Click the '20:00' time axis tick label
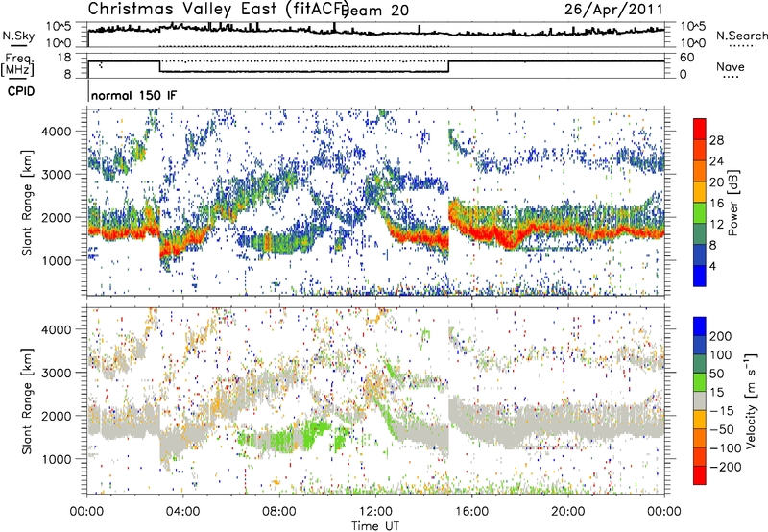This screenshot has width=768, height=532. [x=568, y=512]
